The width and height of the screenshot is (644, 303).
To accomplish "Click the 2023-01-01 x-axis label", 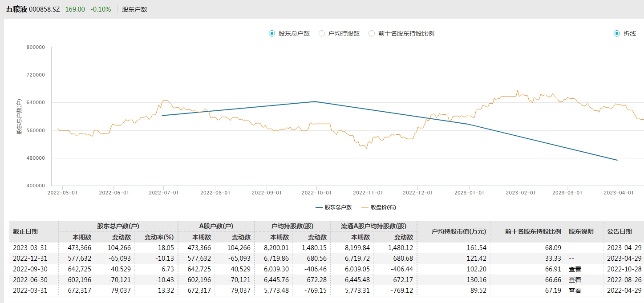I will pos(469,193).
